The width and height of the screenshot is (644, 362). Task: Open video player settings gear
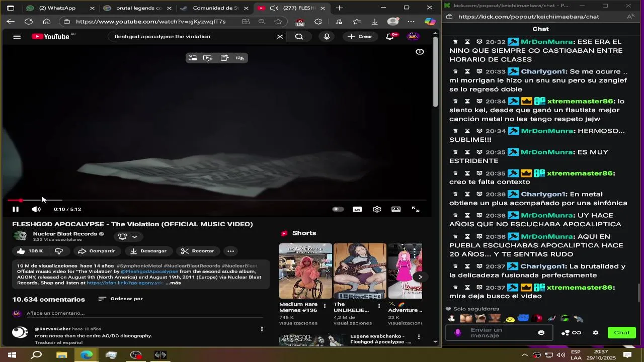377,209
